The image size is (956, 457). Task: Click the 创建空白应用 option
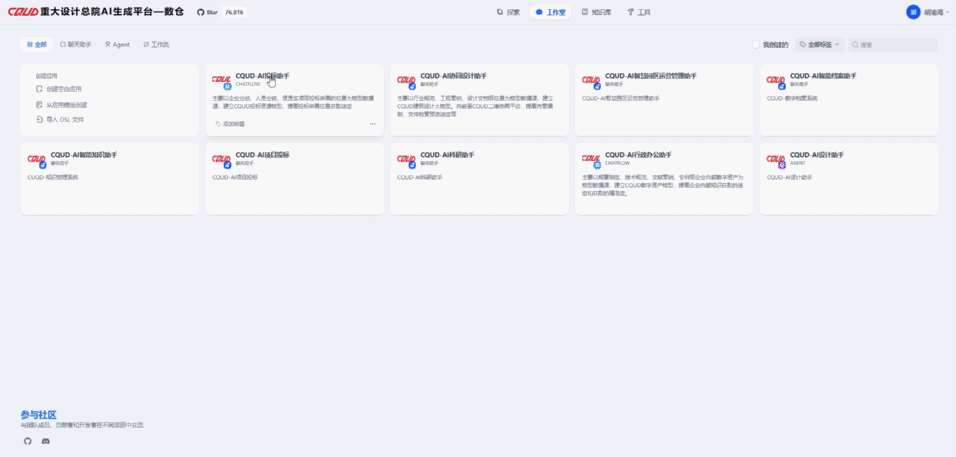pos(64,89)
